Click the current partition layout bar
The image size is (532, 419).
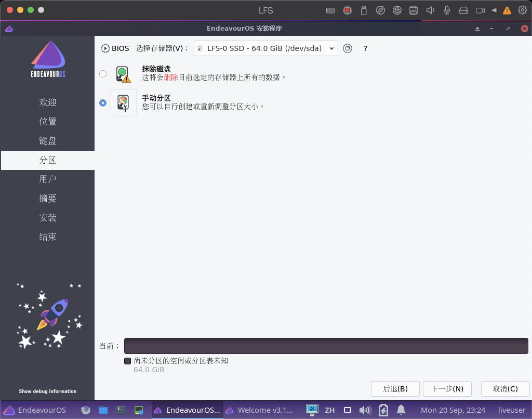coord(326,346)
